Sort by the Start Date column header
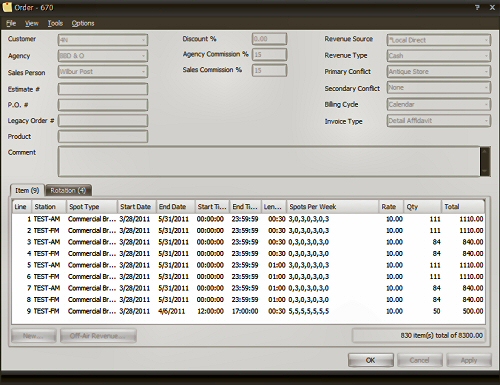Screen dimensions: 500x385 [x=137, y=207]
